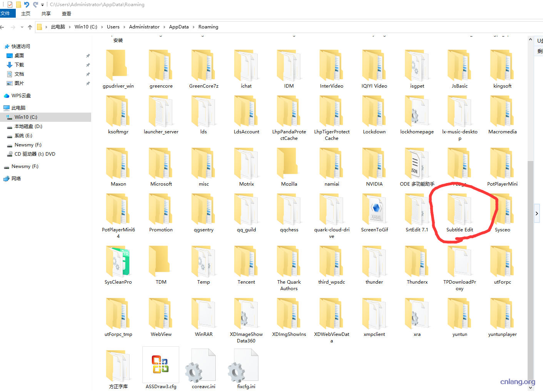Open the NVIDIA folder
Image resolution: width=543 pixels, height=392 pixels.
(374, 167)
